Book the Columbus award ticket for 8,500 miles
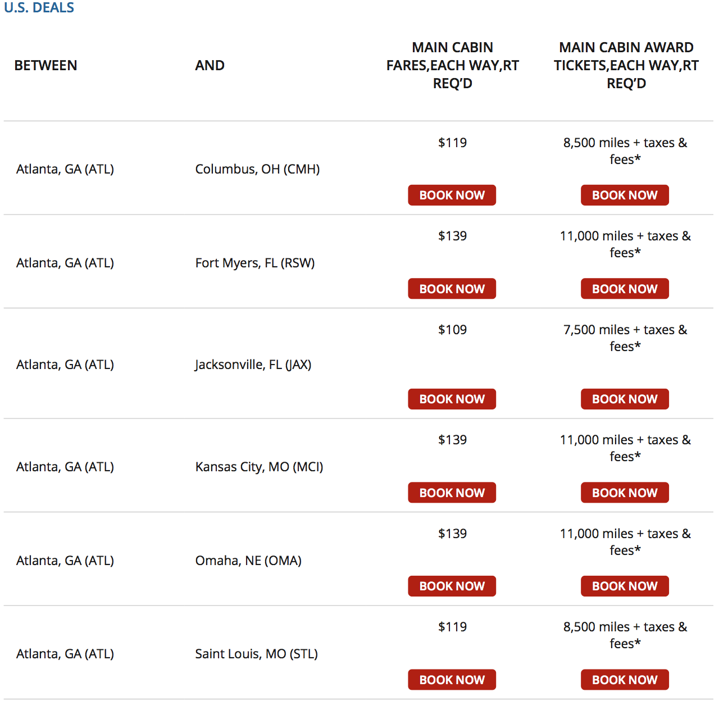The image size is (728, 701). click(x=624, y=195)
